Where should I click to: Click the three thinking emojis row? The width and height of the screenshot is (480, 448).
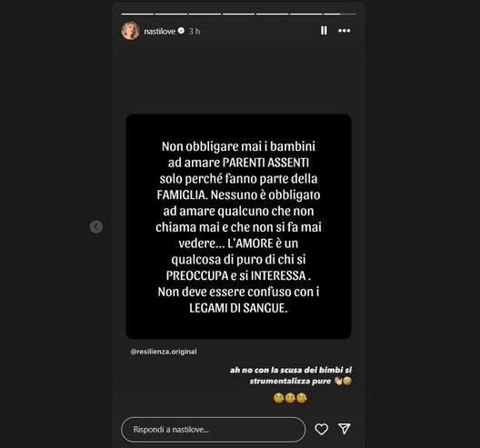(290, 398)
